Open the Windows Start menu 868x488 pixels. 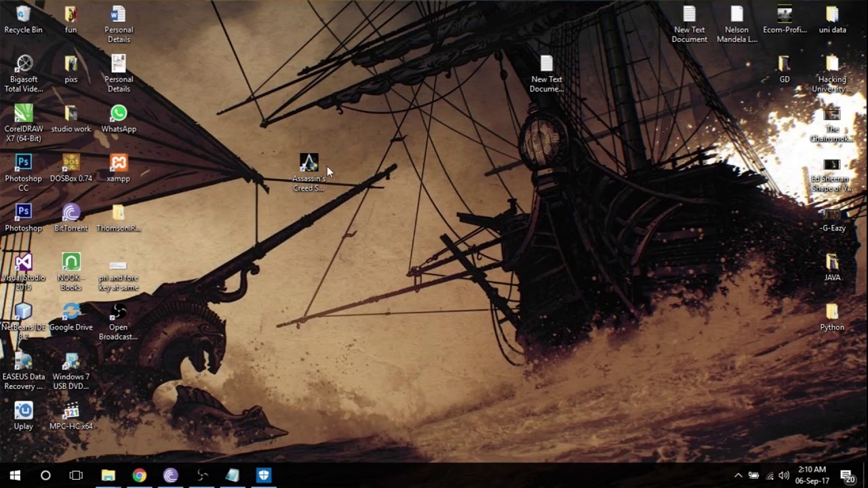[15, 475]
